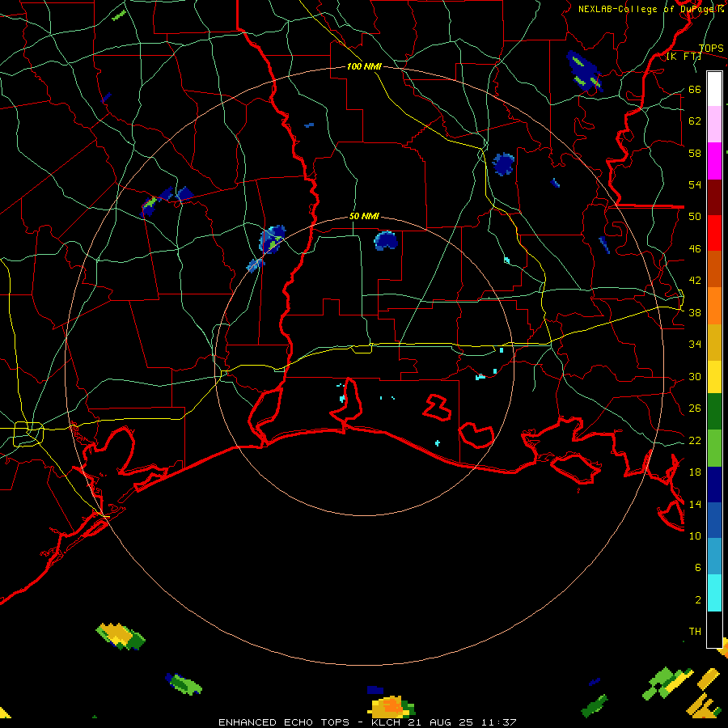The height and width of the screenshot is (728, 728).
Task: Click the legend value '46'
Action: [695, 249]
